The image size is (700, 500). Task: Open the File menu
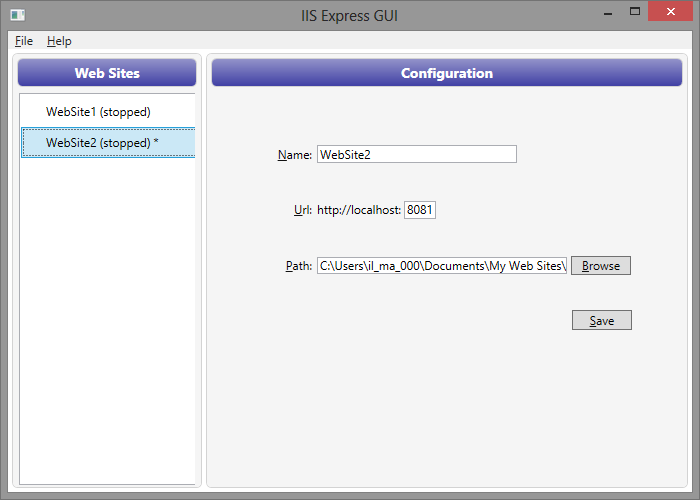24,41
